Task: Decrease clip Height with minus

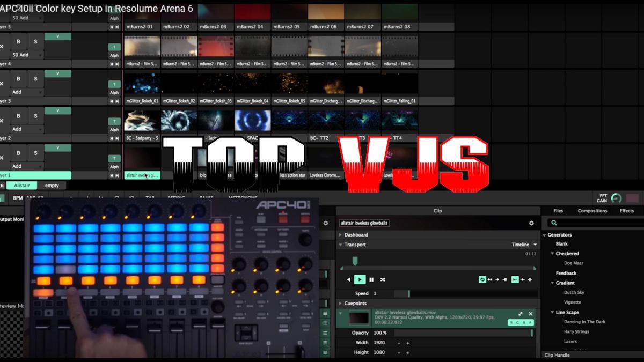Action: tap(399, 352)
